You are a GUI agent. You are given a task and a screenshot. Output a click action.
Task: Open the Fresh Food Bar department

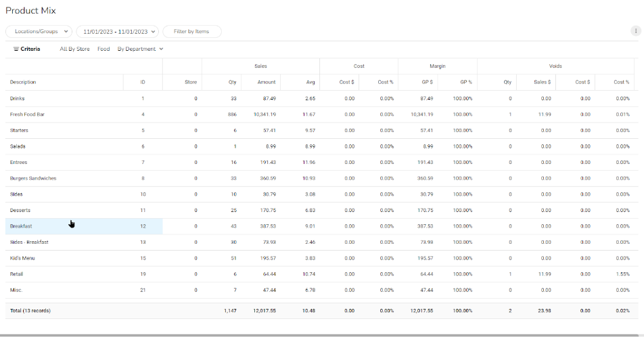tap(27, 114)
